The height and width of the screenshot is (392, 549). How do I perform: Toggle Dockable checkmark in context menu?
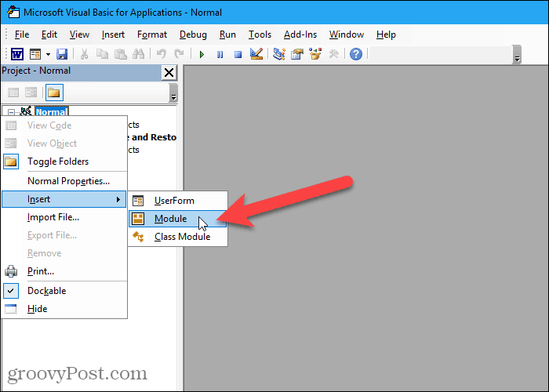click(64, 291)
